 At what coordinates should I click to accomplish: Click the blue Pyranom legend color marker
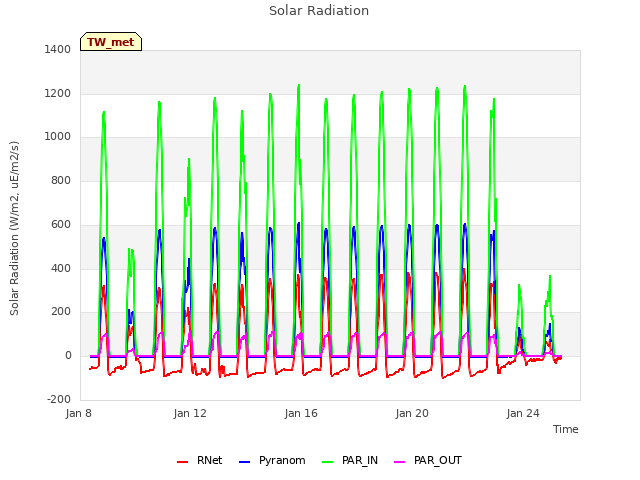pos(244,462)
